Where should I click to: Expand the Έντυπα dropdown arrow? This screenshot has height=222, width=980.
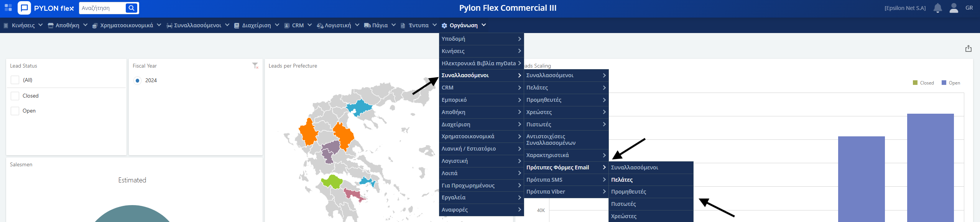point(434,25)
